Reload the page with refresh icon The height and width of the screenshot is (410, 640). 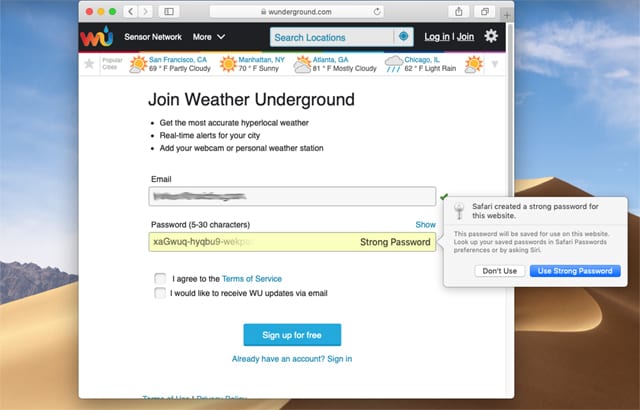376,11
